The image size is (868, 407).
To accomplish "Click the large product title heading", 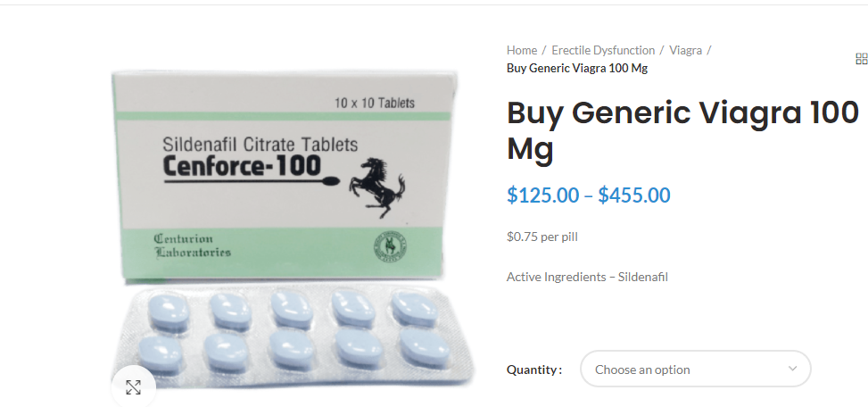I will [682, 130].
